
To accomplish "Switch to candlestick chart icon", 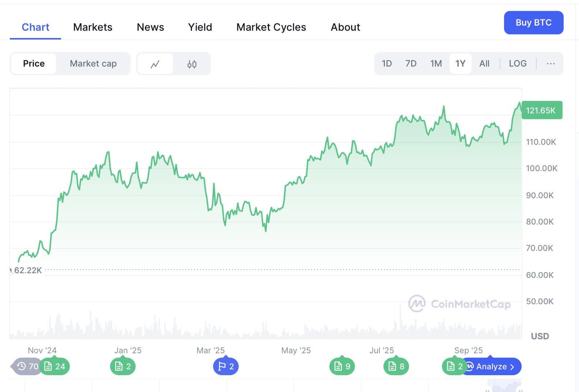I will (192, 64).
